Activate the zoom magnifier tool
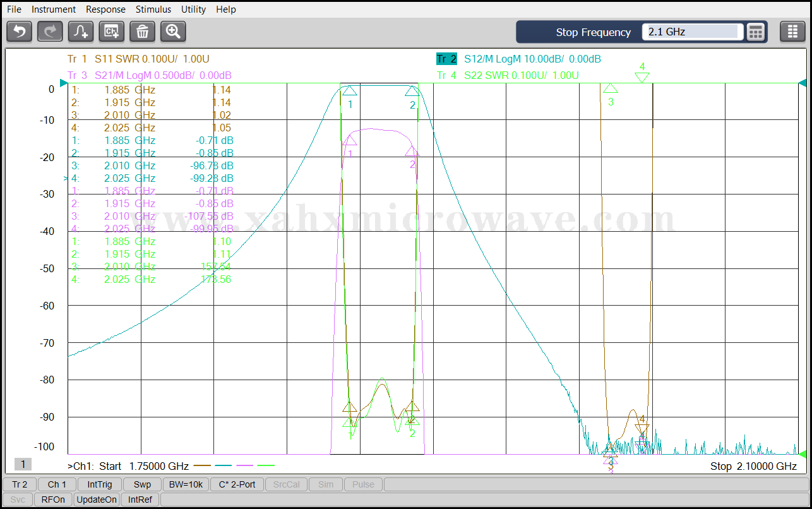The height and width of the screenshot is (509, 812). [x=173, y=32]
